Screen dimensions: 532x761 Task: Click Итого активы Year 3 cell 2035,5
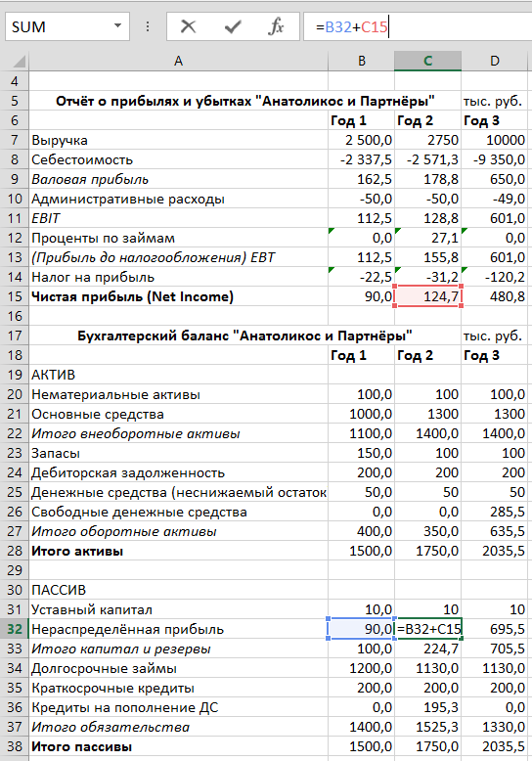[x=494, y=551]
